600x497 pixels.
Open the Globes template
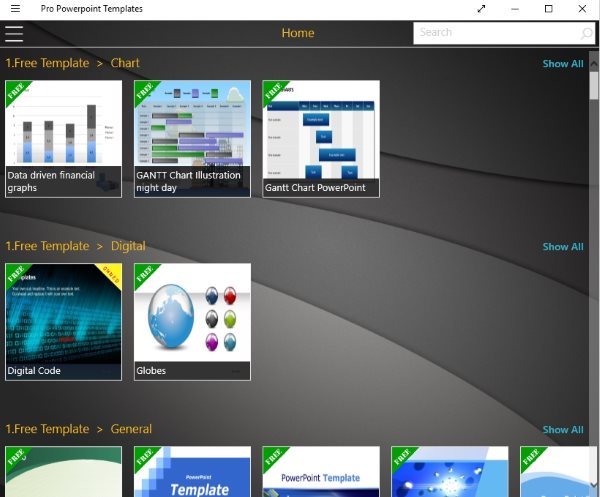pyautogui.click(x=192, y=322)
